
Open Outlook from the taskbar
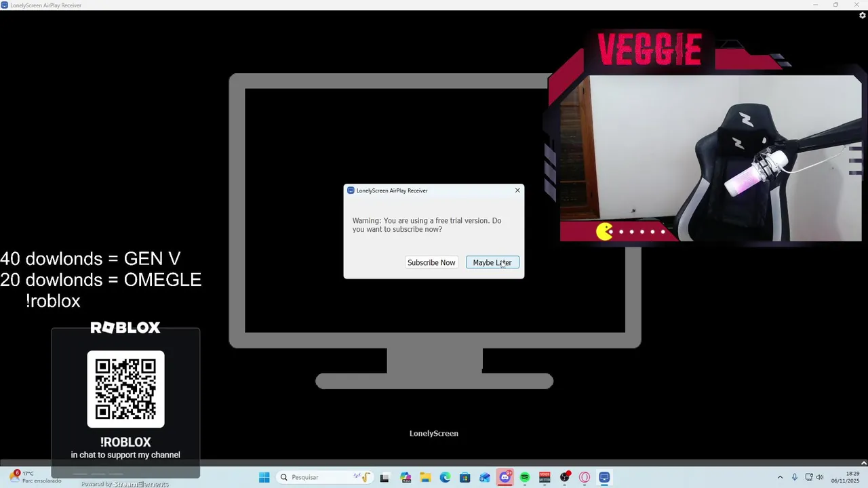(x=485, y=477)
